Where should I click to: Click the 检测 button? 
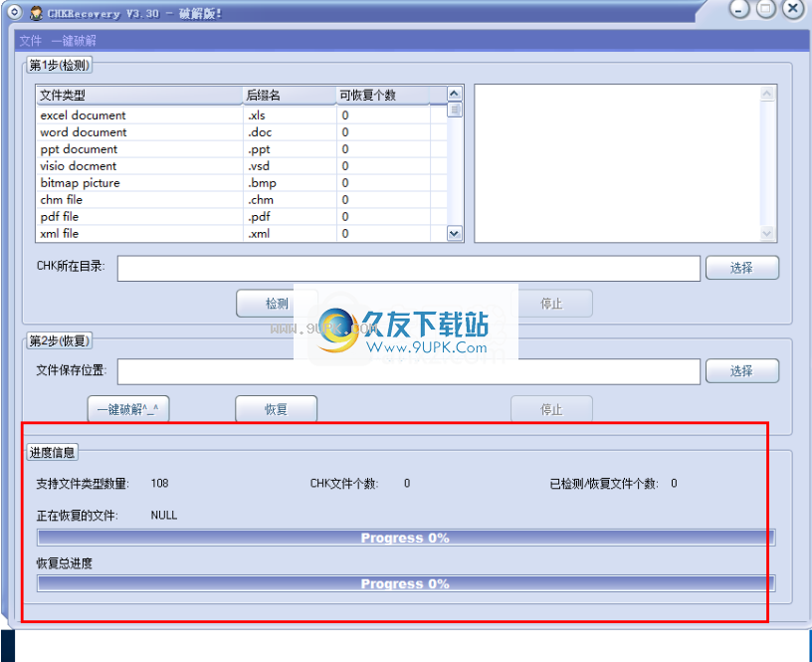(277, 303)
